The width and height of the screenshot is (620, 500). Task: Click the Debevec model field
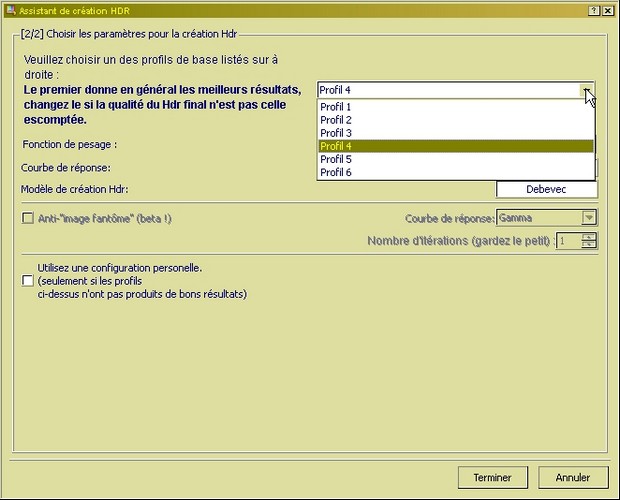(x=546, y=190)
